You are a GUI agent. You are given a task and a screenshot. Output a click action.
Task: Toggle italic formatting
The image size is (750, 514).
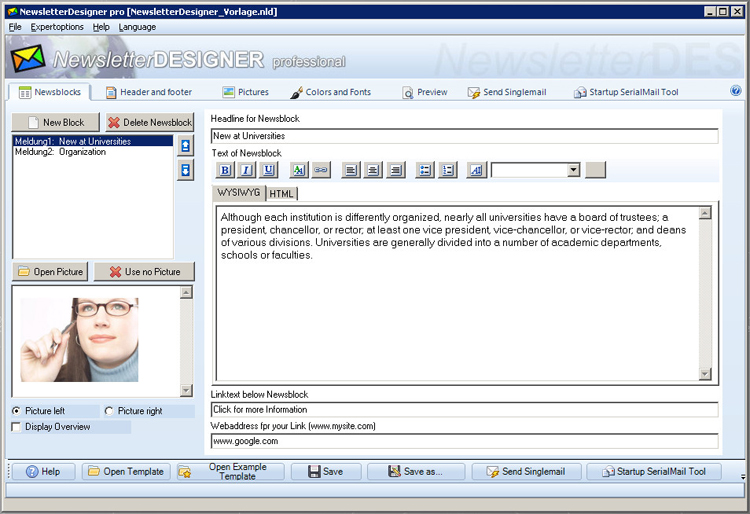pyautogui.click(x=247, y=170)
